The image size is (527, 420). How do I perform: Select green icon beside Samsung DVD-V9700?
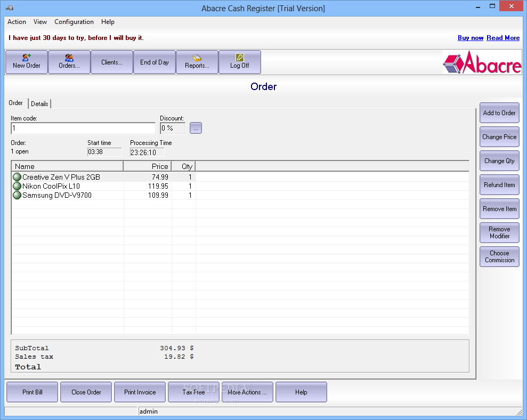[x=17, y=195]
